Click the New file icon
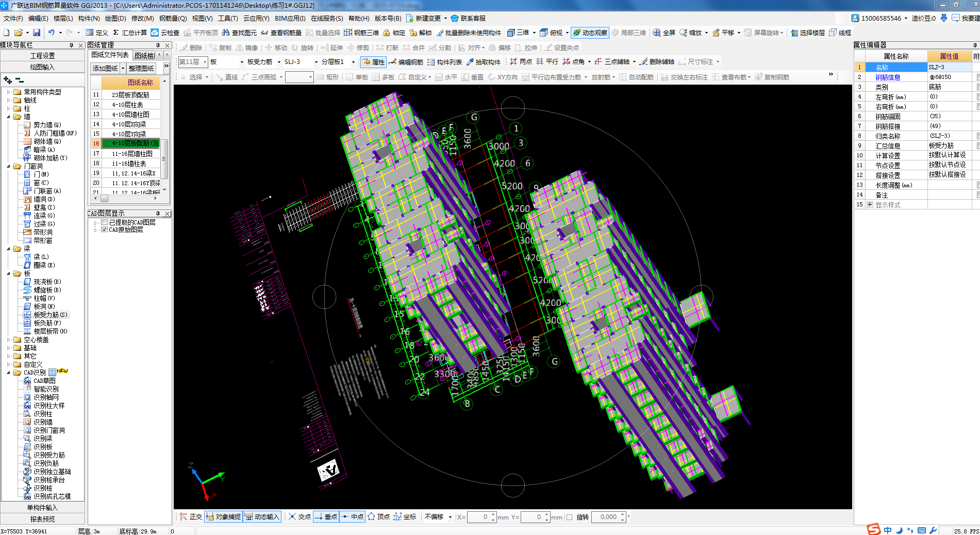This screenshot has width=980, height=535. coord(6,33)
